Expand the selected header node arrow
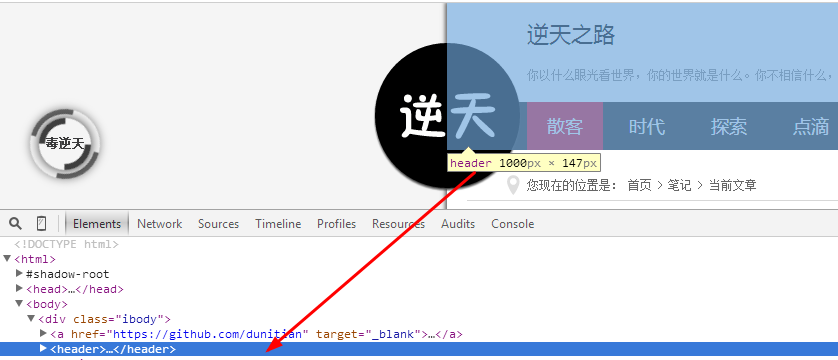The image size is (838, 360). pyautogui.click(x=44, y=349)
